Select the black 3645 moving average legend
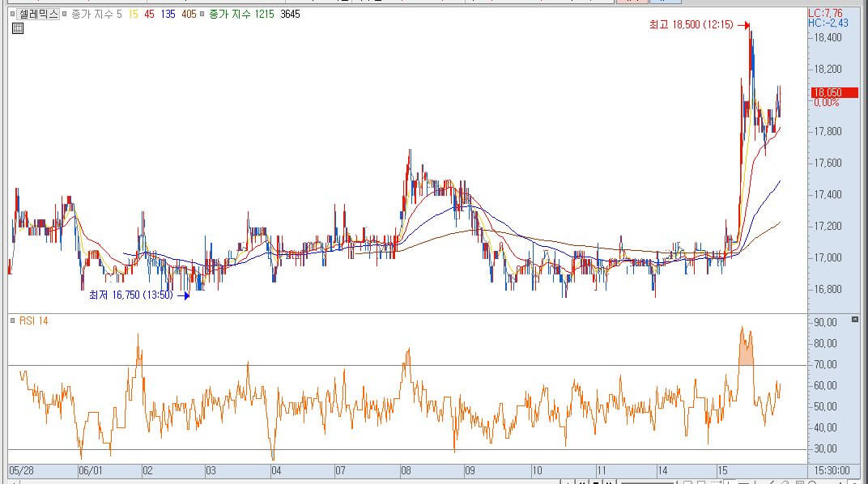Viewport: 868px width, 484px height. [x=290, y=14]
